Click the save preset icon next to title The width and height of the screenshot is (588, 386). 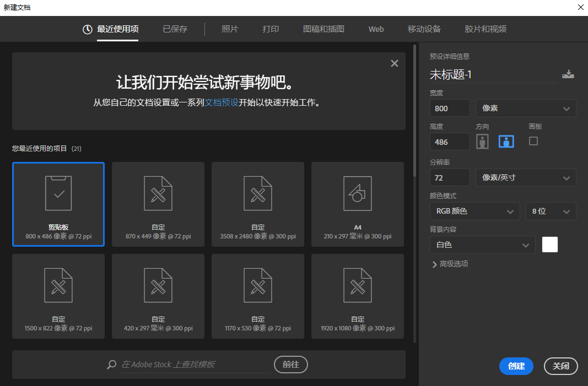pos(568,74)
